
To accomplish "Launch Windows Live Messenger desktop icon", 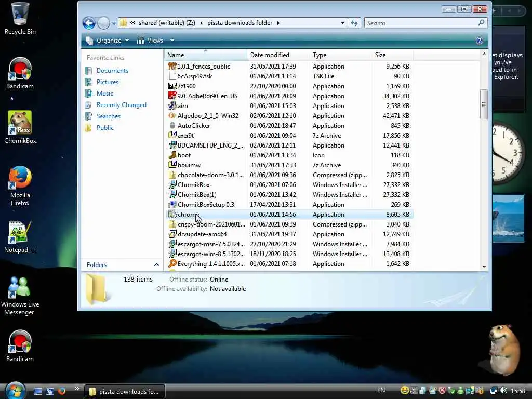I will click(x=20, y=296).
